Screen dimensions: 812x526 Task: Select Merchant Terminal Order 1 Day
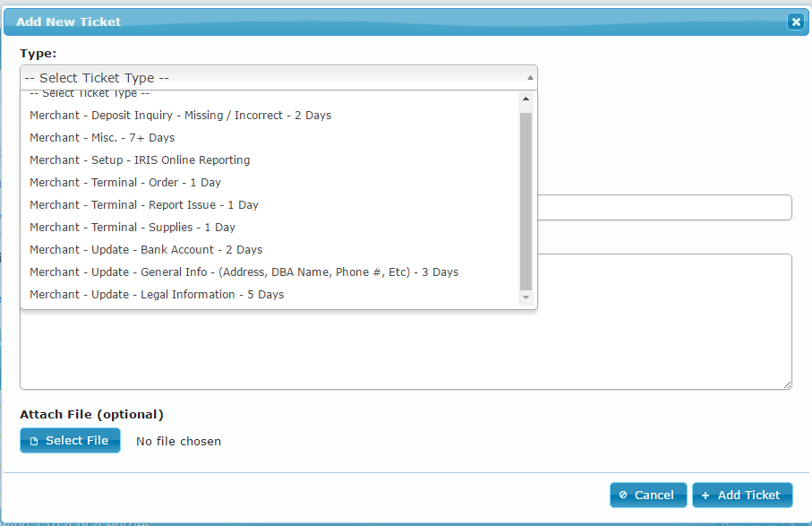click(x=125, y=183)
